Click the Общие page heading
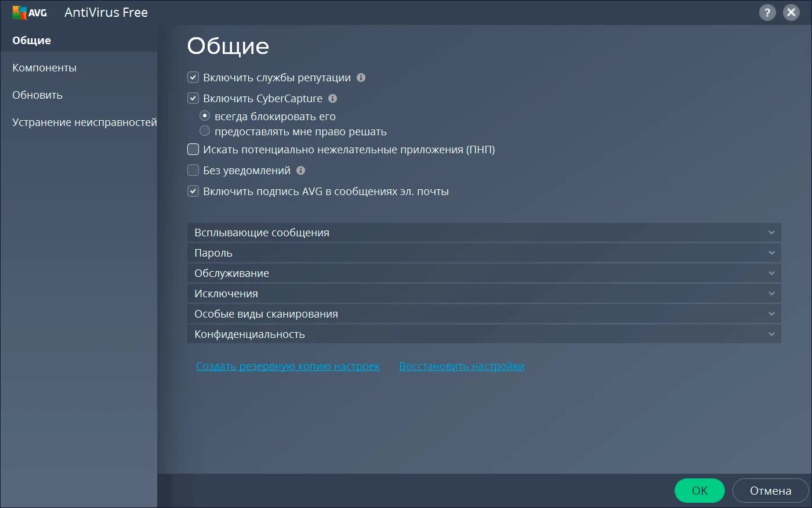Viewport: 812px width, 508px height. 228,46
